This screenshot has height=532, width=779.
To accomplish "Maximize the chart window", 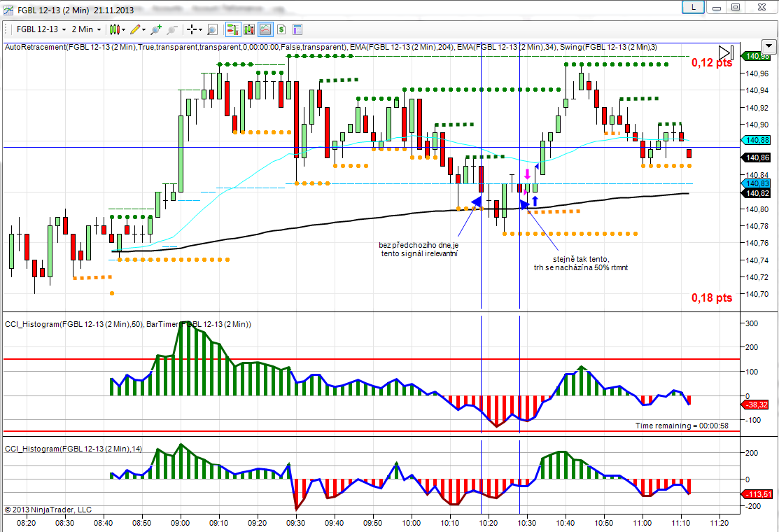I will 736,7.
